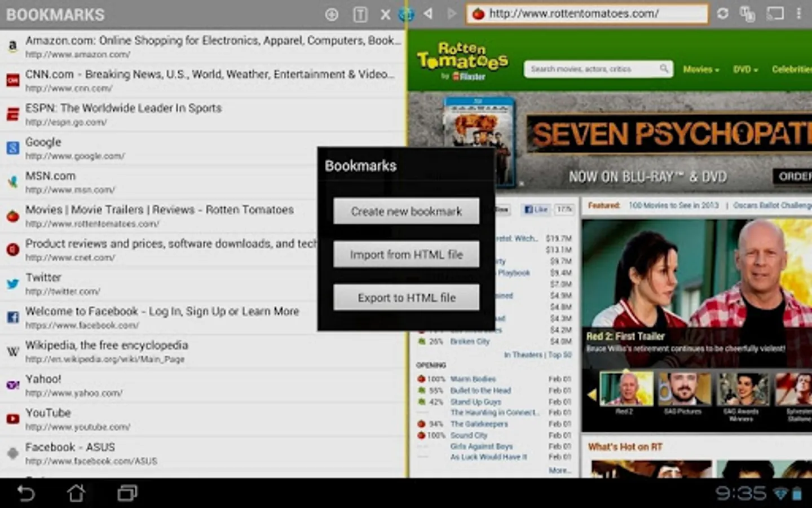Click the Wikipedia W favicon
This screenshot has height=508, width=812.
coord(12,351)
